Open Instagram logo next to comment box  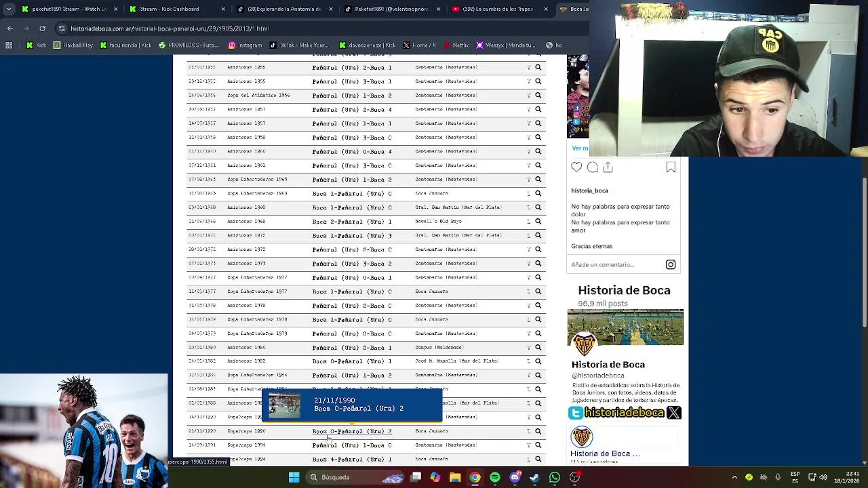pos(671,264)
